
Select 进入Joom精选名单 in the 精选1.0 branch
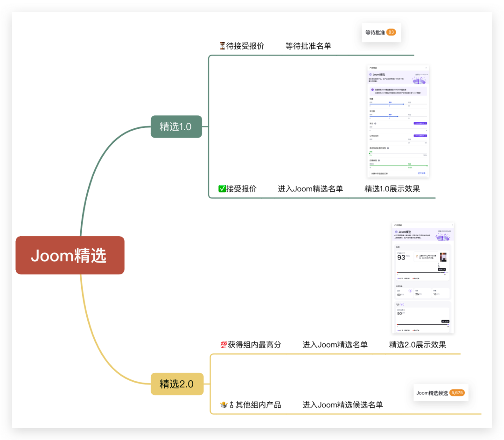pos(310,189)
